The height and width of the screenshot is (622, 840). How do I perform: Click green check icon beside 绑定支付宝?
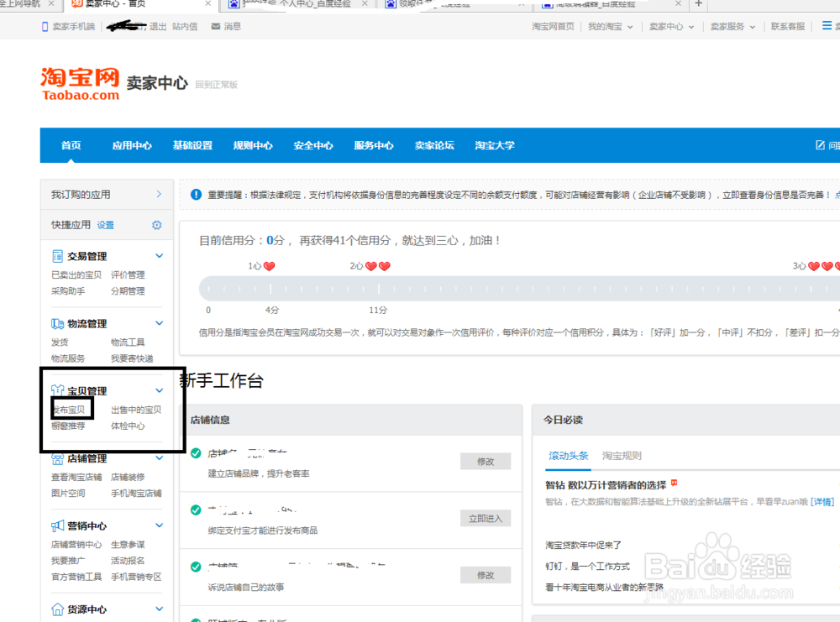(x=196, y=510)
